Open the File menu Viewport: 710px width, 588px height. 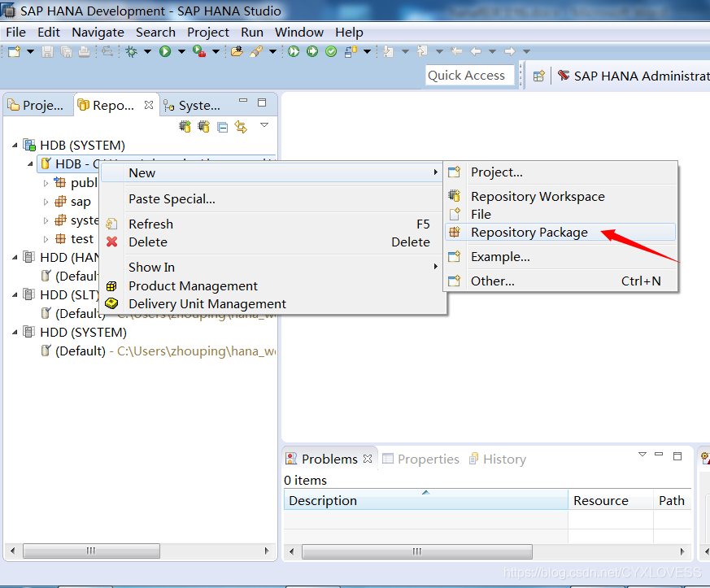pos(15,33)
